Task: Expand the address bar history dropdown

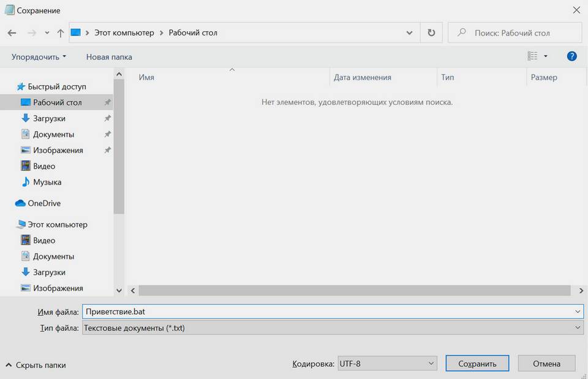Action: [x=410, y=33]
